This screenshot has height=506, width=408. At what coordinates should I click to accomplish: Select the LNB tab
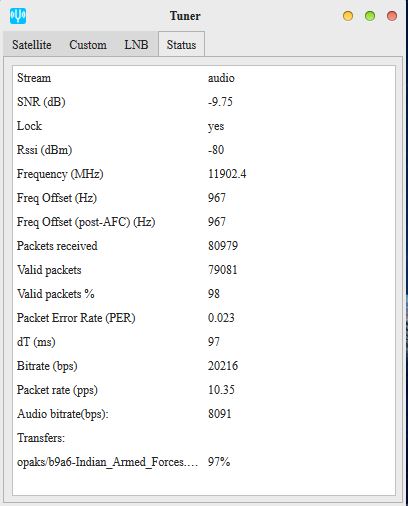click(136, 45)
